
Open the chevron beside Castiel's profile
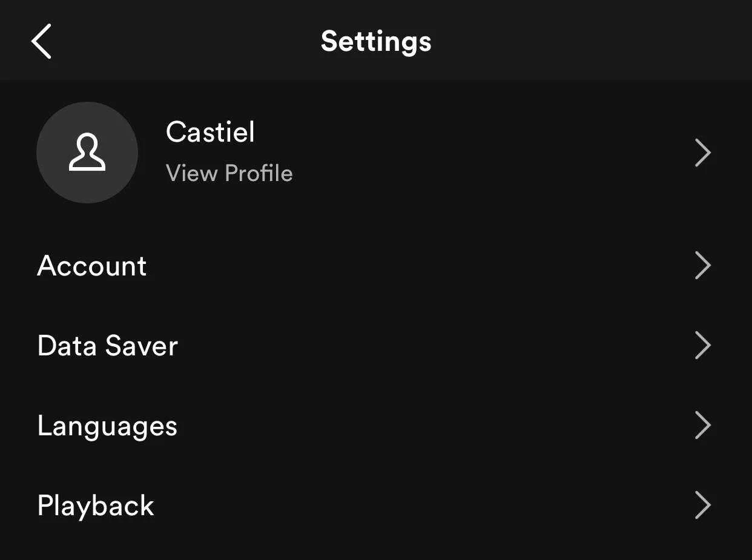(702, 153)
